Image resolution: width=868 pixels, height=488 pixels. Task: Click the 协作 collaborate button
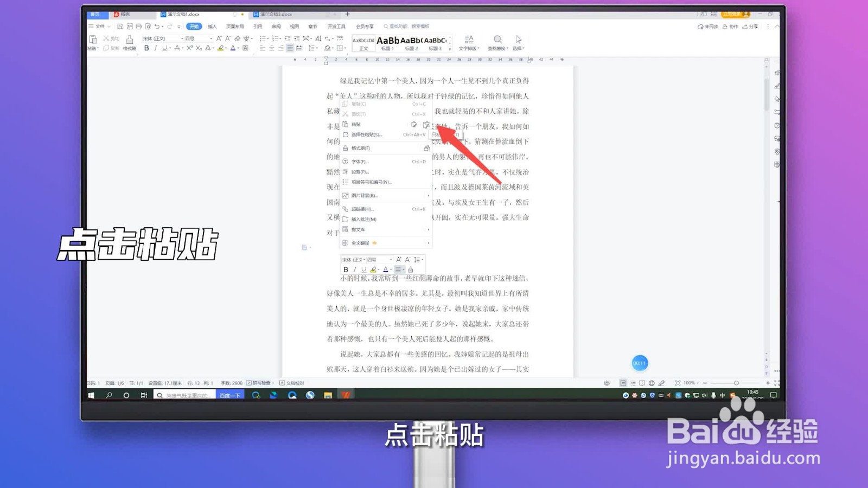[x=730, y=27]
